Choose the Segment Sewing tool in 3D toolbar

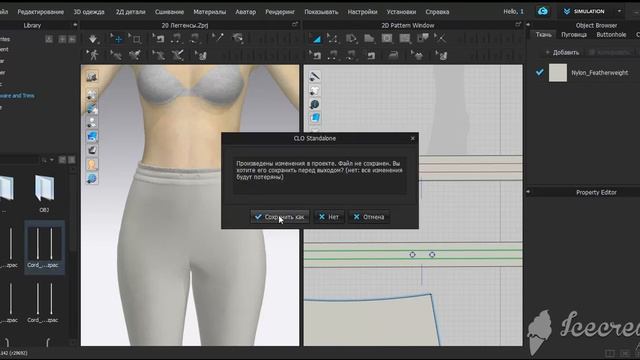point(177,39)
